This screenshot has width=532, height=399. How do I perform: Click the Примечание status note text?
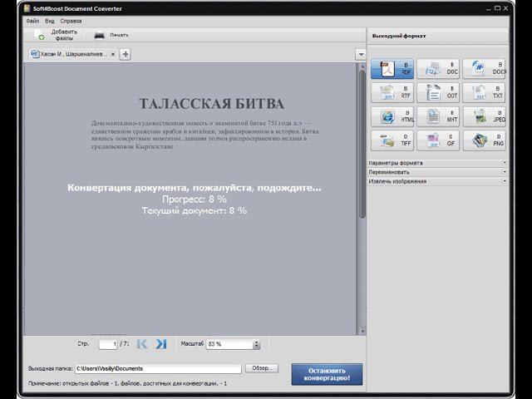pyautogui.click(x=127, y=383)
